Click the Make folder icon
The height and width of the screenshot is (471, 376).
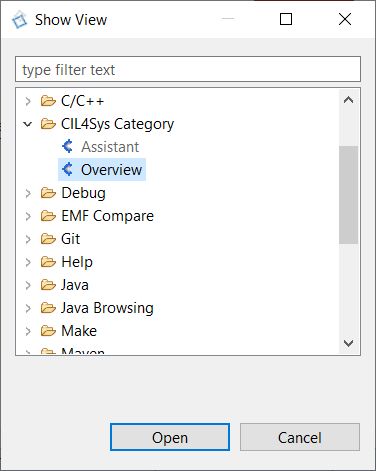tap(48, 331)
